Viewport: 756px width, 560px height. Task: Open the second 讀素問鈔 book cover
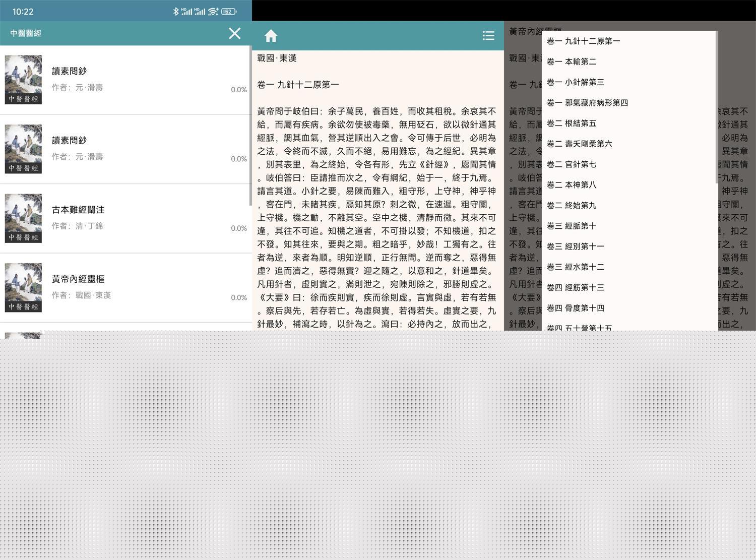23,149
